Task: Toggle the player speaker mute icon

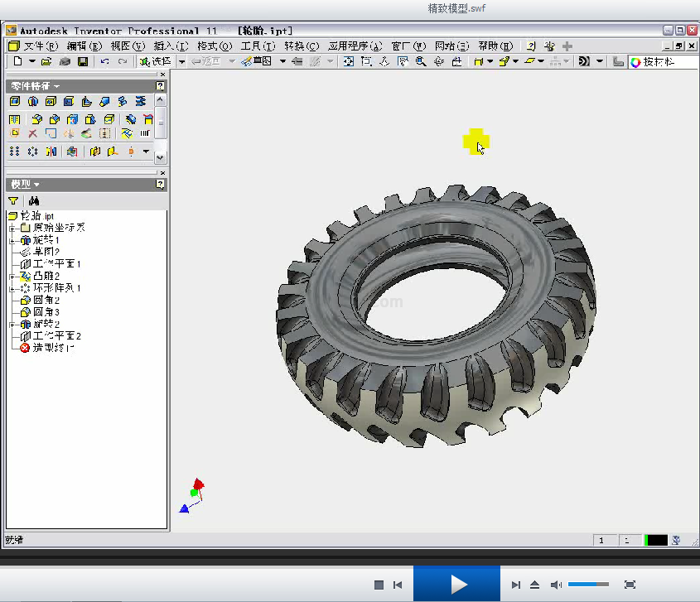Action: click(x=556, y=585)
